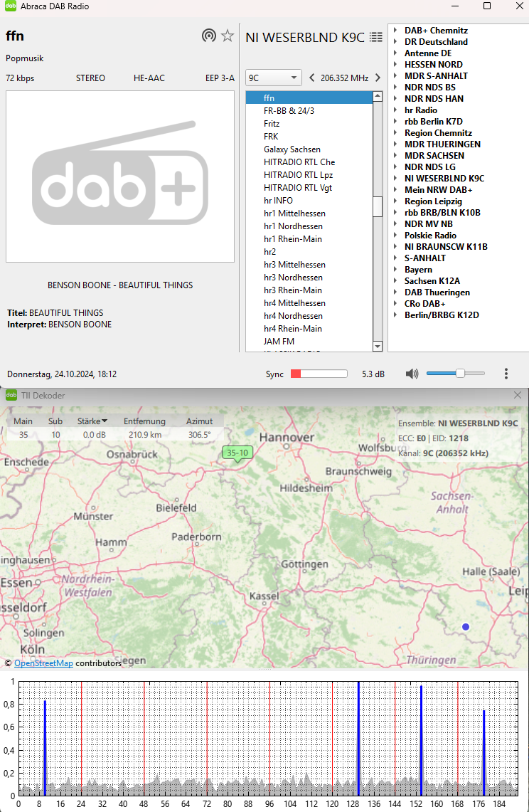
Task: Select the FR-BB & 24/3 service
Action: 309,111
